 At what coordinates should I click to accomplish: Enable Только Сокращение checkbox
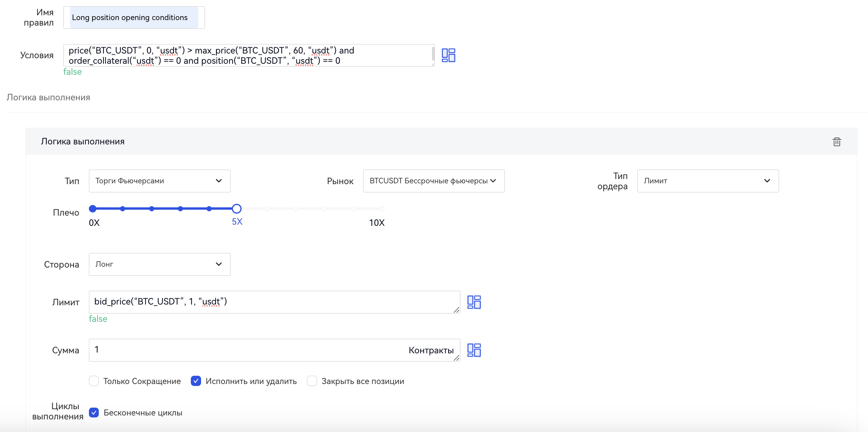pyautogui.click(x=94, y=381)
